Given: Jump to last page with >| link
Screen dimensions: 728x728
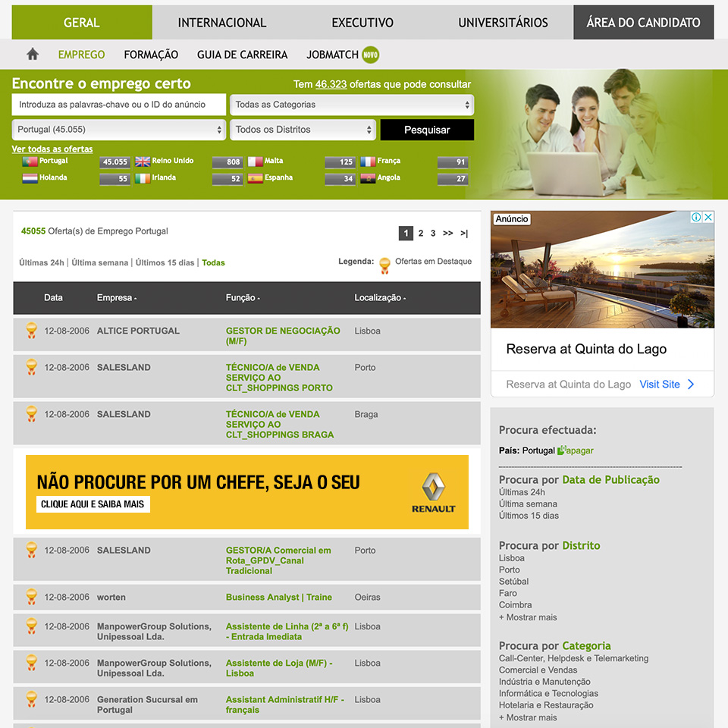Looking at the screenshot, I should pos(464,233).
